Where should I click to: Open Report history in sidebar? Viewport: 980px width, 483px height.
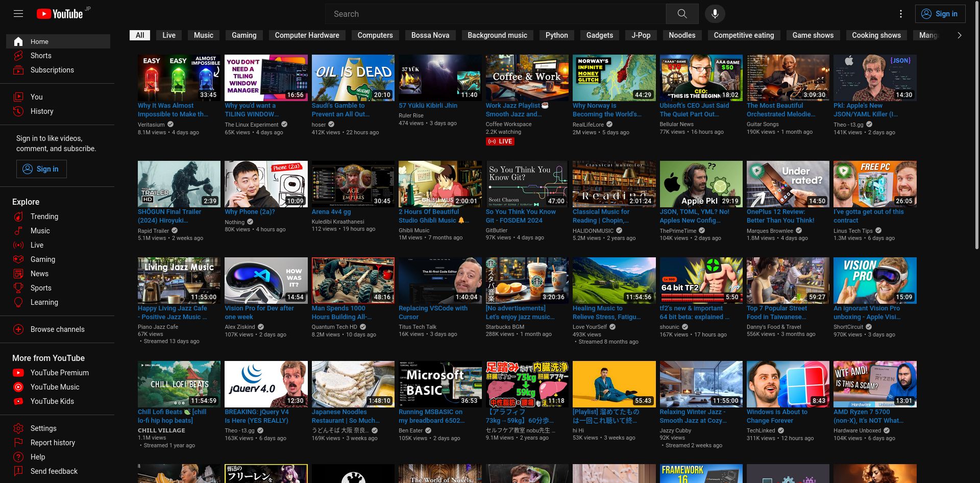58,443
